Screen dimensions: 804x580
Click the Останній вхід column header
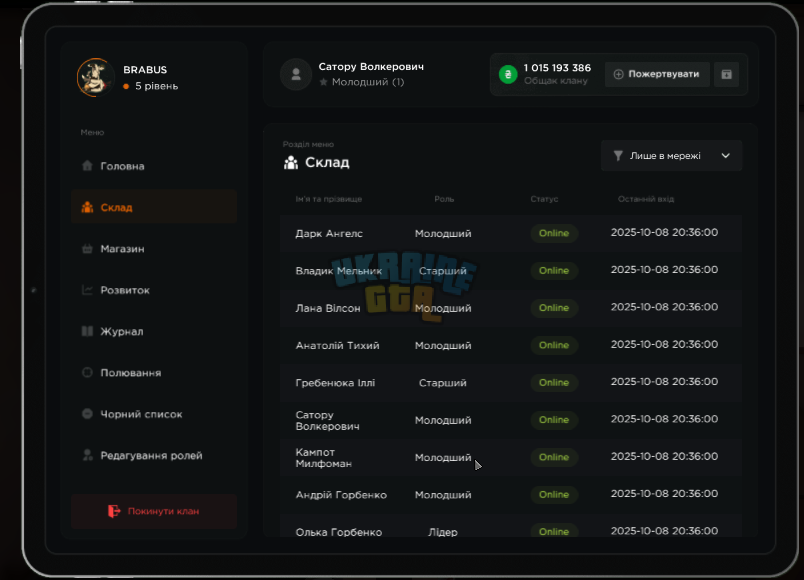point(646,199)
